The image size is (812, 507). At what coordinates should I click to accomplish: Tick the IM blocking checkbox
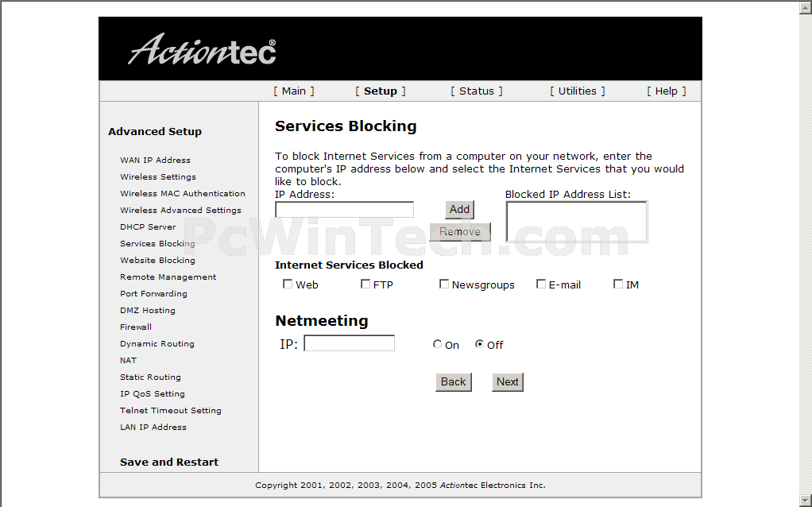pyautogui.click(x=618, y=284)
